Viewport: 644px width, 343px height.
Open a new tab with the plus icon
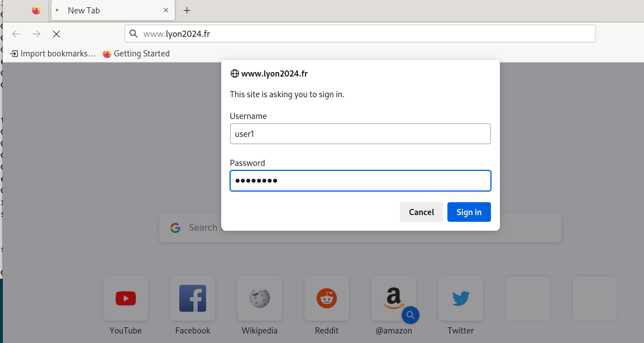coord(187,11)
